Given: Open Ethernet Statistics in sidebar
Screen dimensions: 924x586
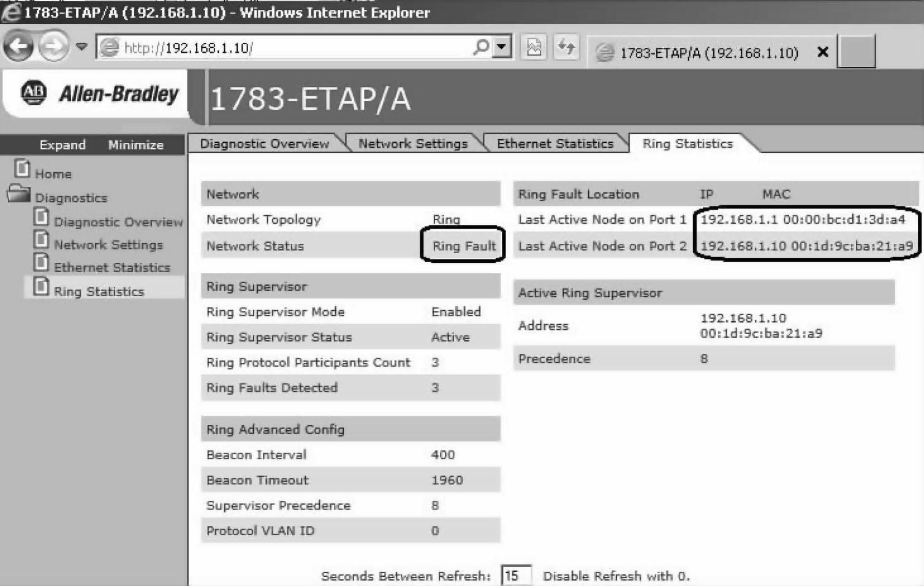Looking at the screenshot, I should [112, 267].
